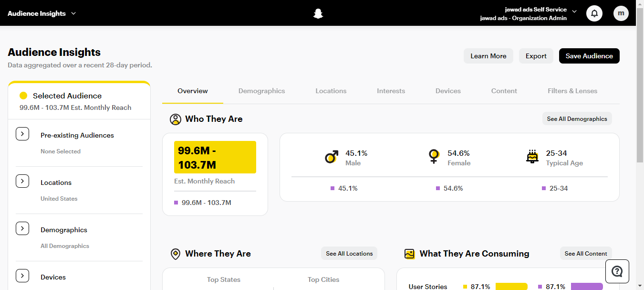
Task: Click the male gender symbol icon
Action: click(332, 157)
